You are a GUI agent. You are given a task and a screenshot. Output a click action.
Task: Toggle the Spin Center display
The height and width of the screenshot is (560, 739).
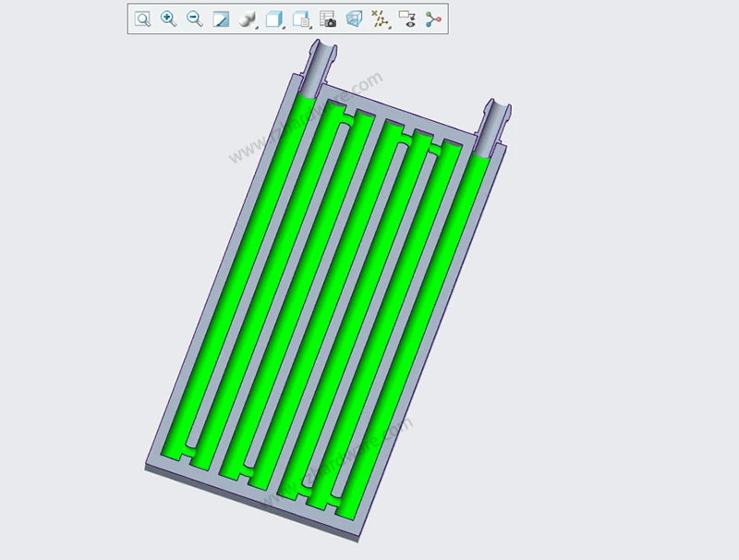[433, 19]
